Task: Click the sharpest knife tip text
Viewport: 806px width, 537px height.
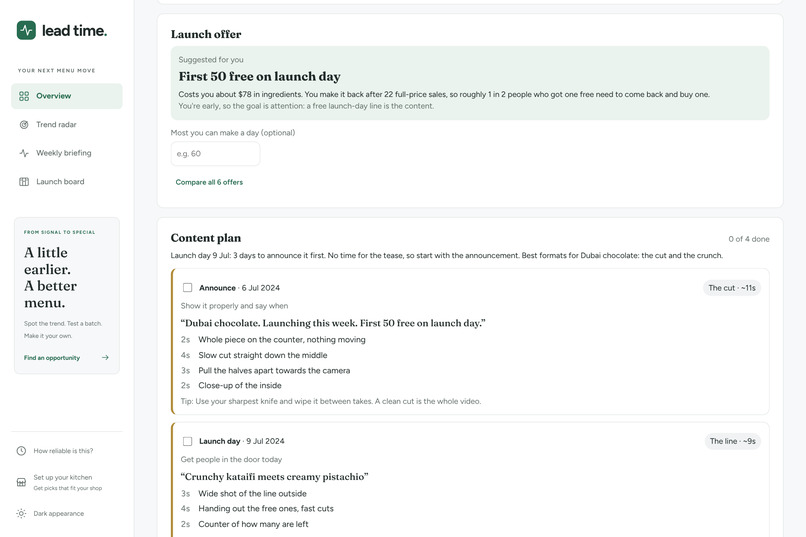Action: pos(331,401)
